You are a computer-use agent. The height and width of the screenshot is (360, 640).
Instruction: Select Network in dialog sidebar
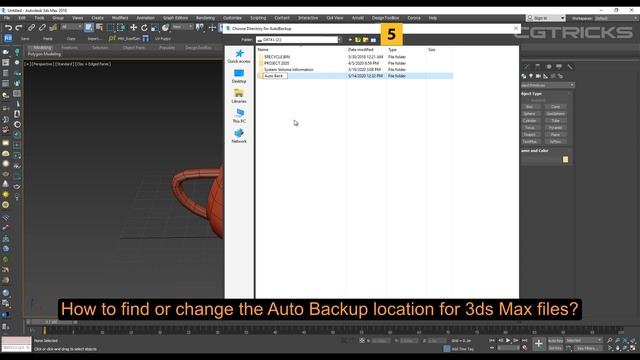coord(239,136)
